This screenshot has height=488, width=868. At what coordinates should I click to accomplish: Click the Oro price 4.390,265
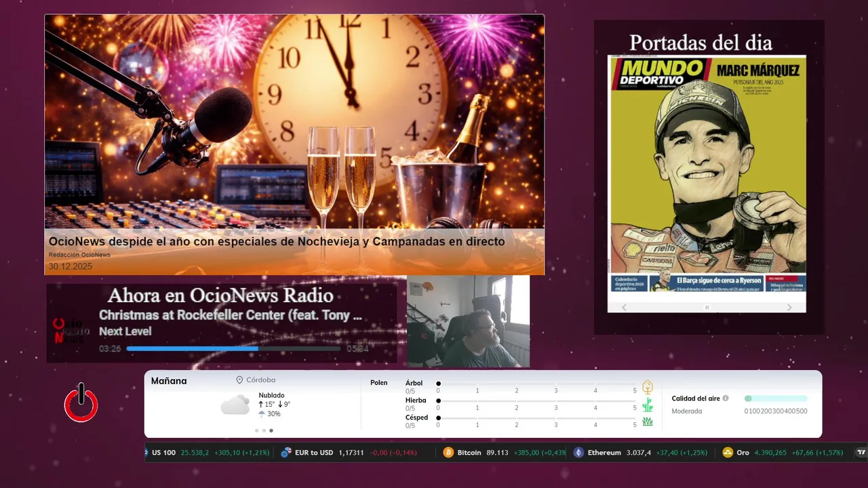[770, 453]
